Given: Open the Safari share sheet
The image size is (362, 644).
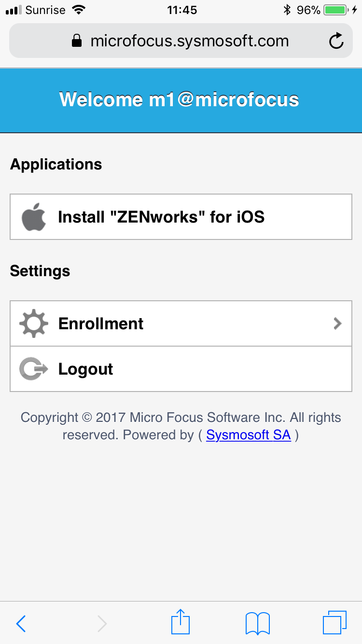Looking at the screenshot, I should pyautogui.click(x=181, y=622).
